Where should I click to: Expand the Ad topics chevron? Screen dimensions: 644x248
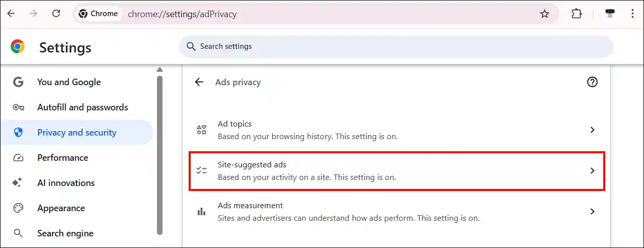592,130
